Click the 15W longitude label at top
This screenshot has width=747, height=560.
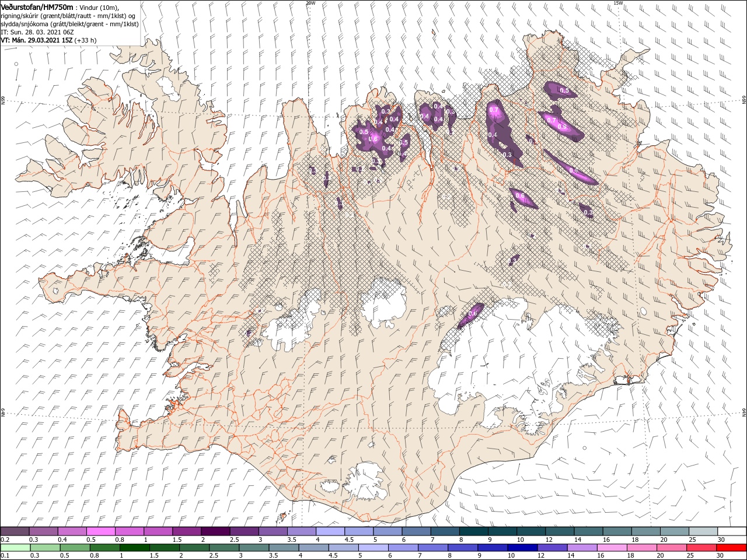point(618,3)
